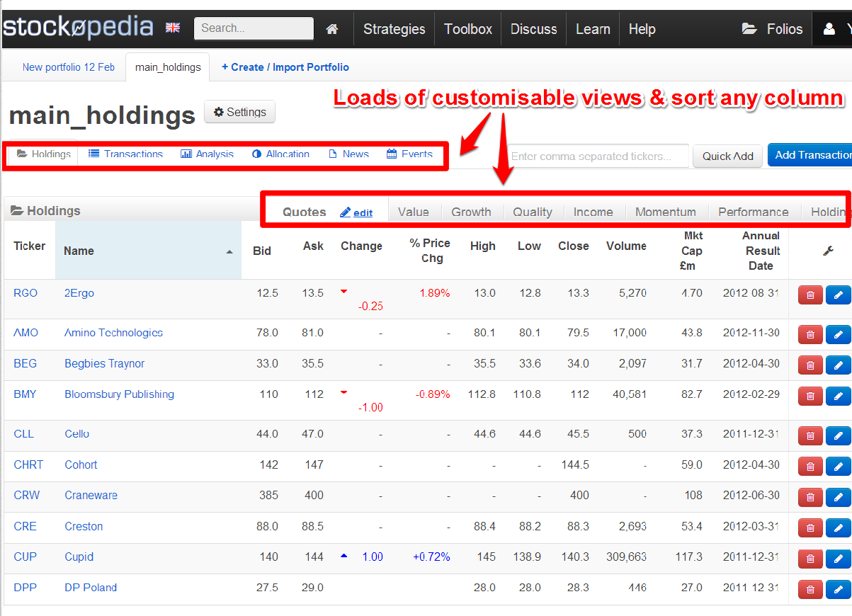Open the CRW ticker link

(x=26, y=496)
